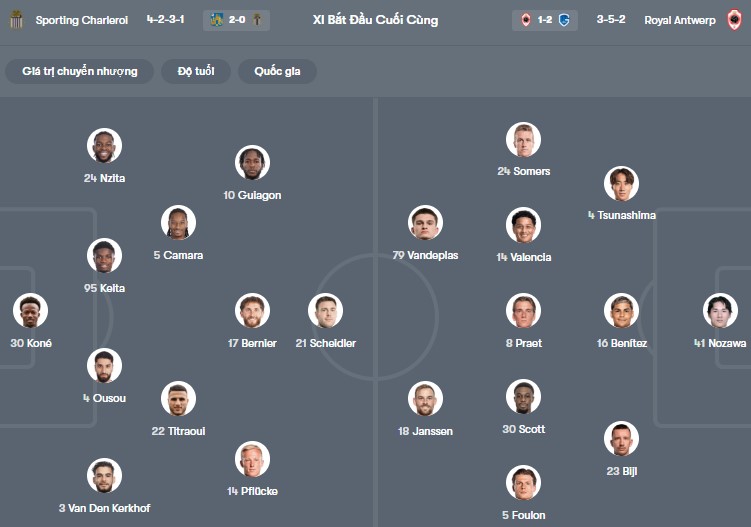Screen dimensions: 751x527
Task: Click goalkeeper Koné's player photo
Action: (x=31, y=311)
